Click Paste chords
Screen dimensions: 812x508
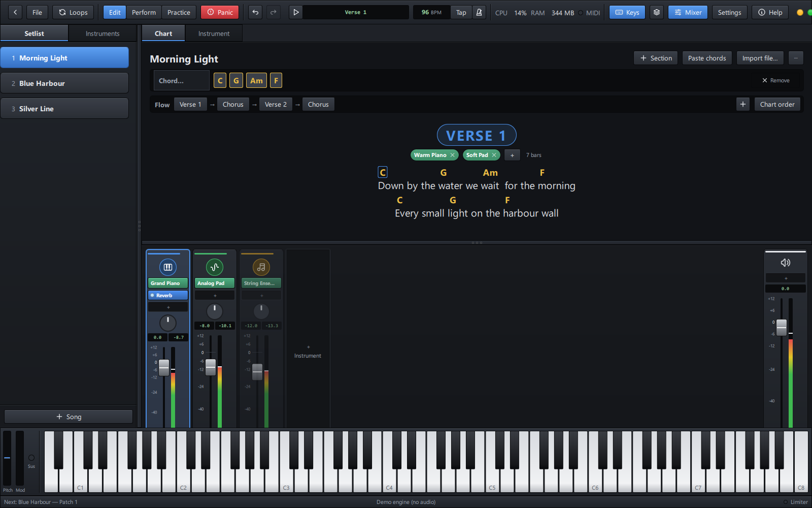(x=707, y=58)
